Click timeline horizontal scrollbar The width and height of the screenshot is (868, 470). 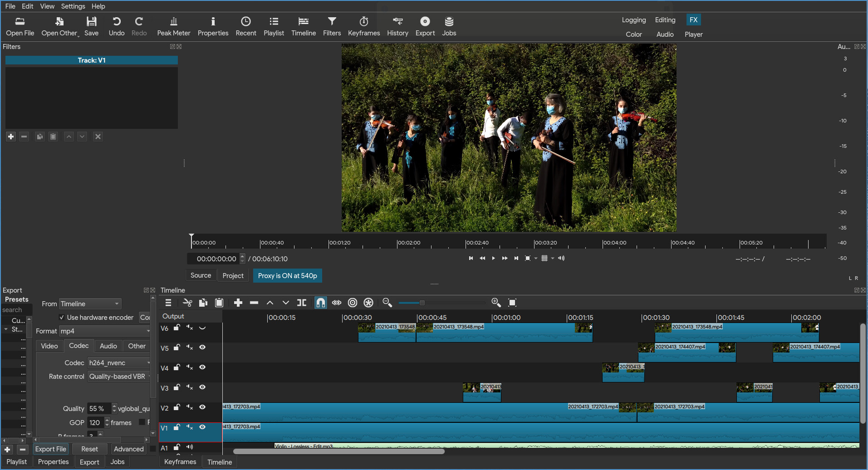pyautogui.click(x=338, y=451)
